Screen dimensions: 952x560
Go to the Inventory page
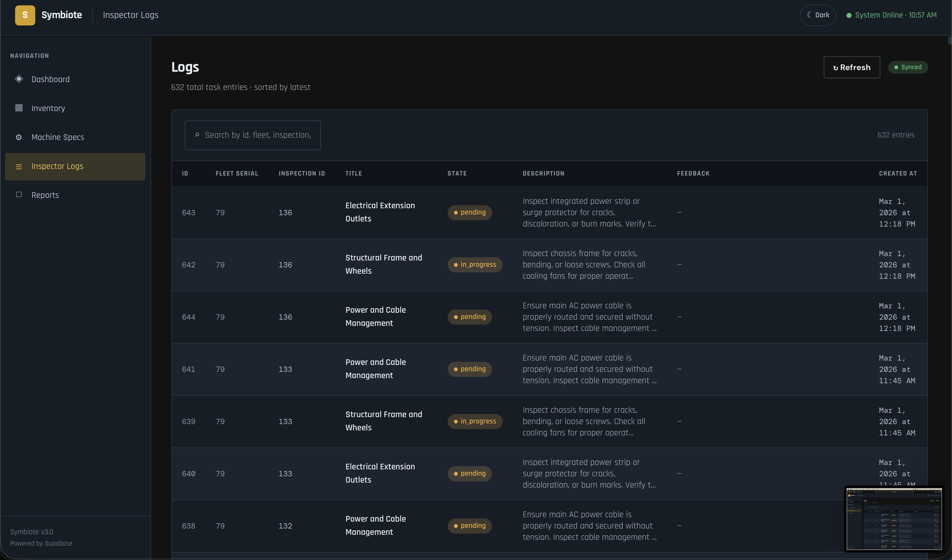click(x=48, y=108)
